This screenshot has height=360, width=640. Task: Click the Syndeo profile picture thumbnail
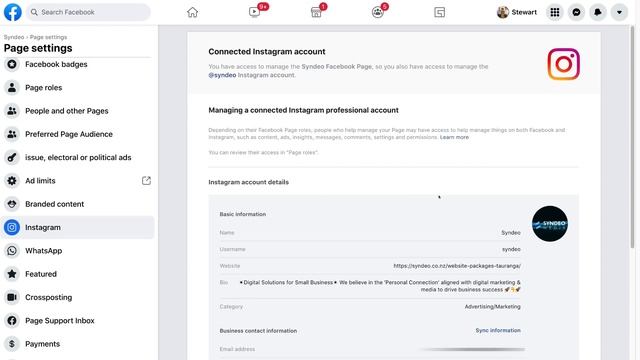tap(550, 224)
